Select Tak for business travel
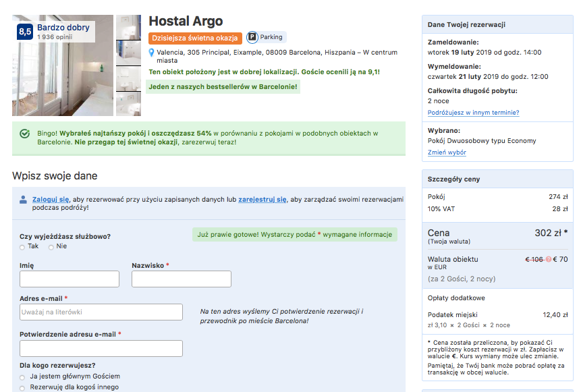This screenshot has width=579, height=392. point(22,248)
